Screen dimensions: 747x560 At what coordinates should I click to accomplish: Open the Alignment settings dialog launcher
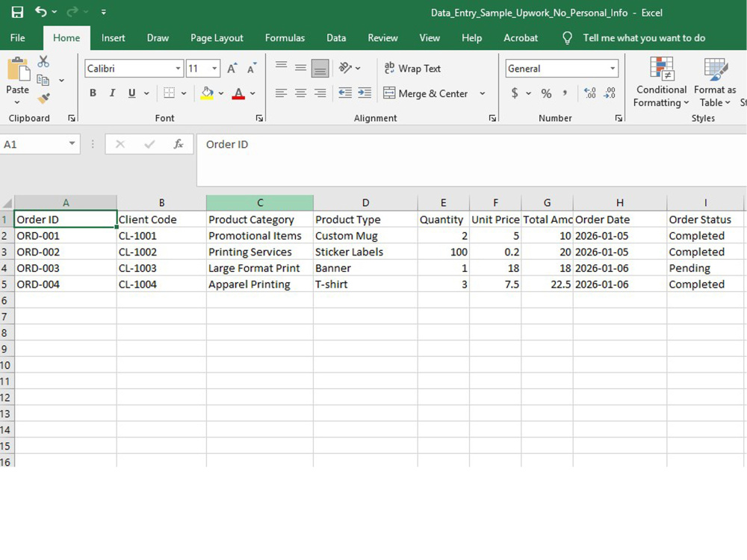(492, 118)
